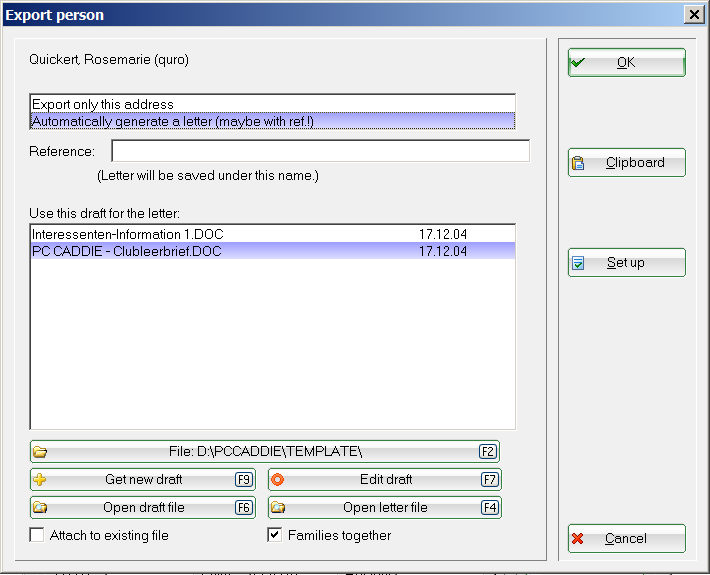710x575 pixels.
Task: Enable Attach to existing file checkbox
Action: (x=37, y=535)
